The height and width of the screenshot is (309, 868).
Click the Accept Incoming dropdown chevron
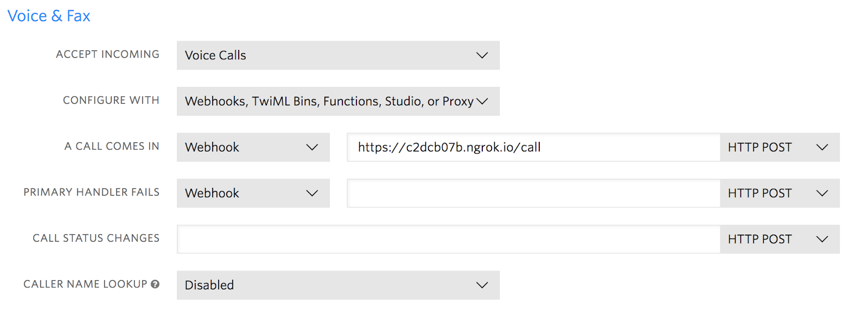pos(482,55)
